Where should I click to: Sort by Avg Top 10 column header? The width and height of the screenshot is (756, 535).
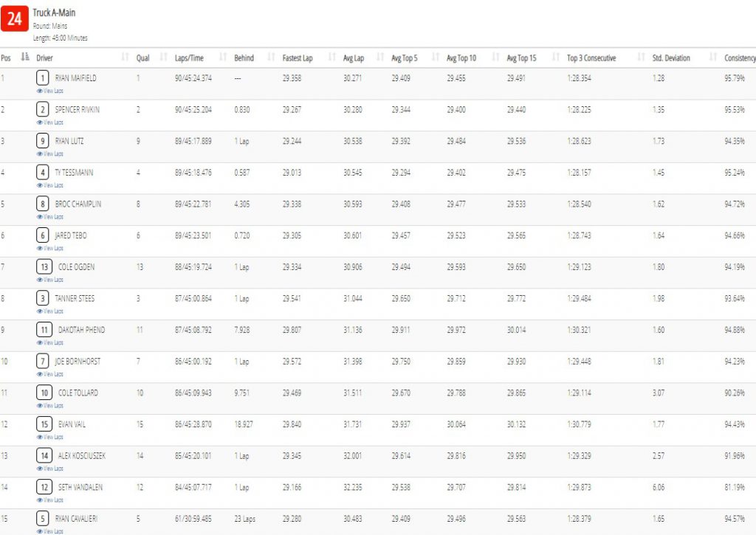click(461, 58)
